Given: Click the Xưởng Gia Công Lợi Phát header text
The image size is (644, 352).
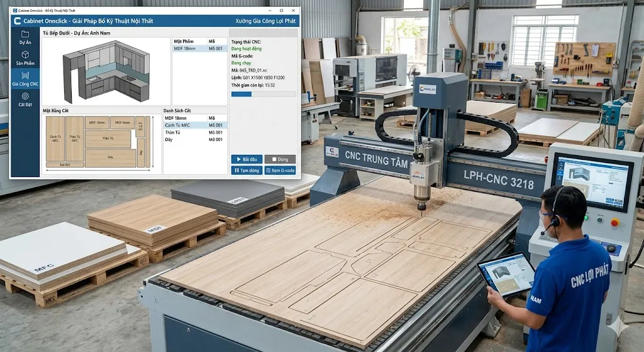Looking at the screenshot, I should pos(265,21).
